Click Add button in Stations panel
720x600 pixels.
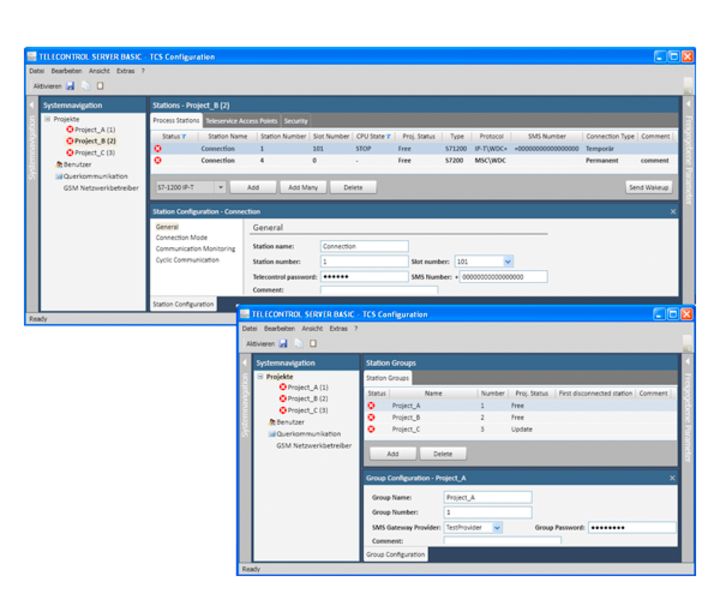point(253,187)
